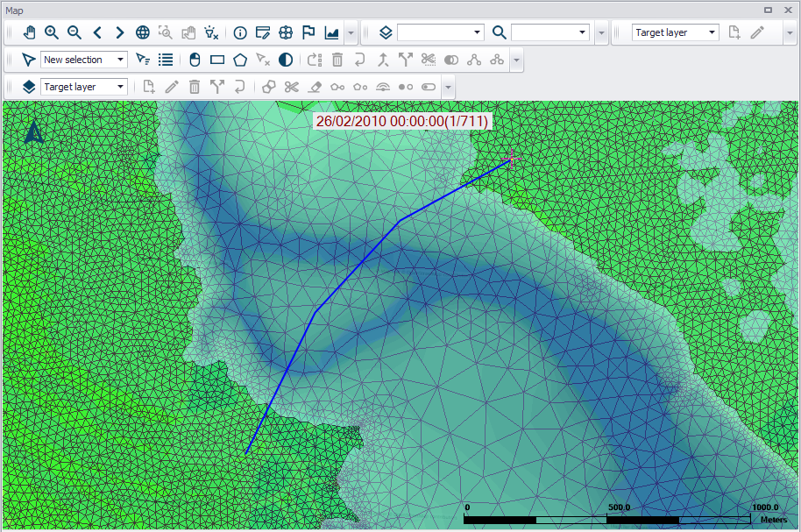Click the new page icon at top right
This screenshot has width=801, height=532.
(734, 32)
